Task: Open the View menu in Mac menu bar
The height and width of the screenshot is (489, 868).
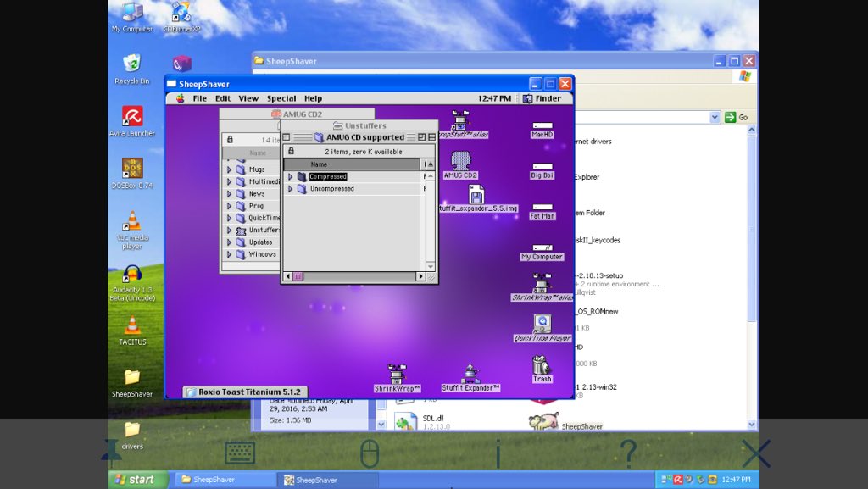Action: pos(248,98)
